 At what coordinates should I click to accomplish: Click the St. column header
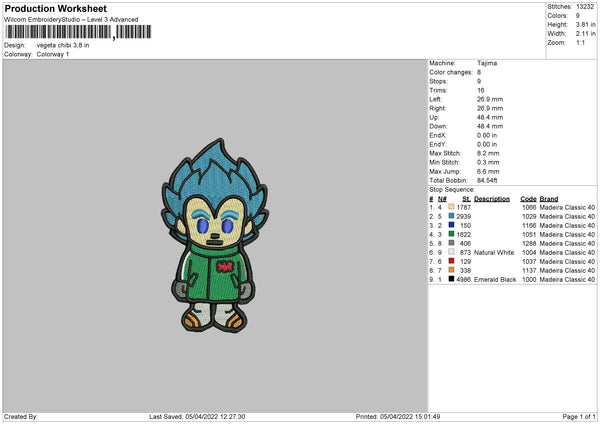[x=466, y=199]
